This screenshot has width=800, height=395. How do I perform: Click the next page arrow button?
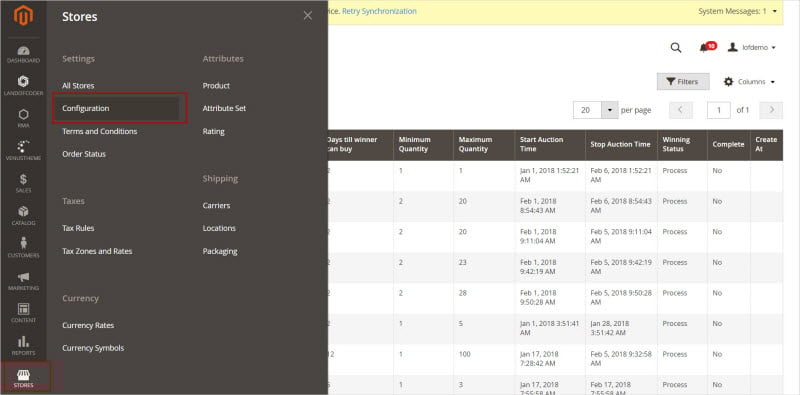point(771,110)
